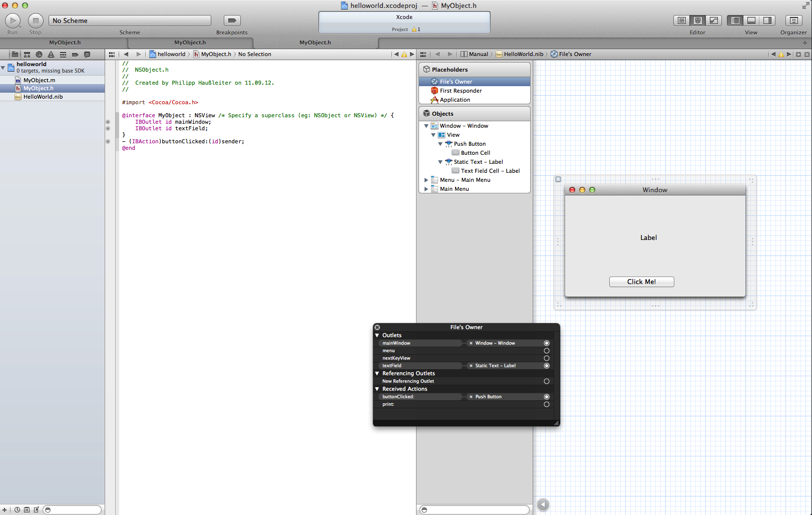Screen dimensions: 812x515
Task: Disconnect the Static Text - Label connection
Action: click(x=471, y=366)
